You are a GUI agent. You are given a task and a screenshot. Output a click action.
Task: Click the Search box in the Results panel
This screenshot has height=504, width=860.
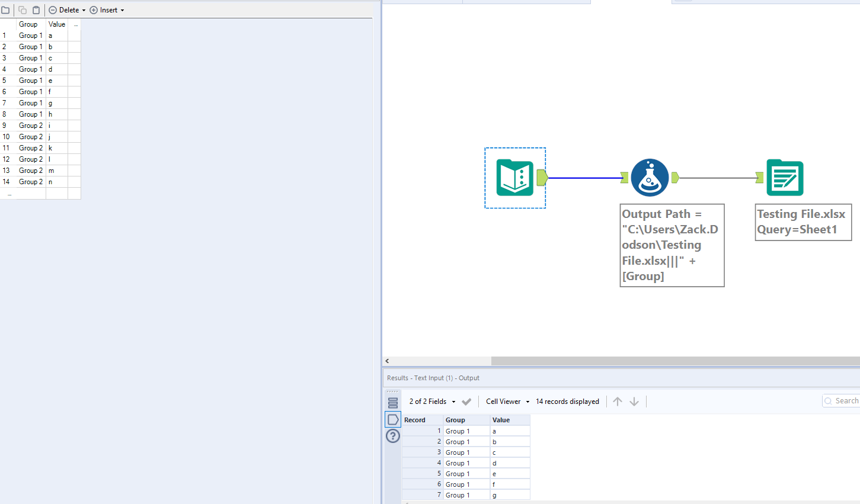[x=844, y=400]
